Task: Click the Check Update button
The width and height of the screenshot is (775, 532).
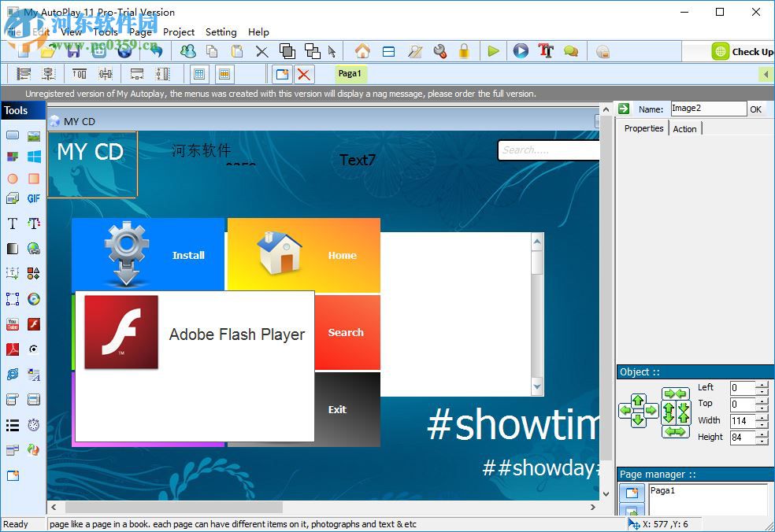Action: (743, 51)
